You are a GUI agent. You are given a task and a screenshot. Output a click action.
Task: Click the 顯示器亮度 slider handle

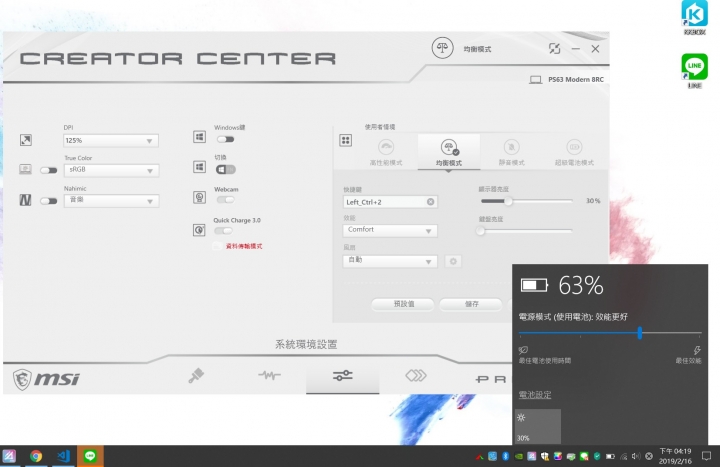click(x=508, y=201)
